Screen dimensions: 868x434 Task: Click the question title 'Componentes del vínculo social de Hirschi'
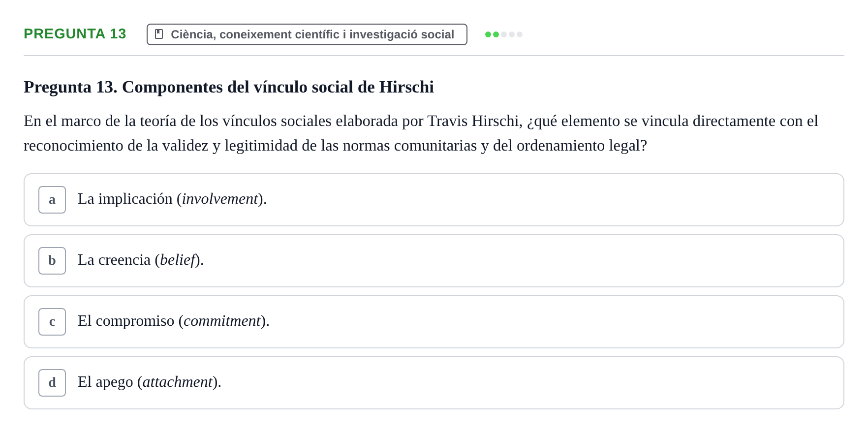point(278,87)
